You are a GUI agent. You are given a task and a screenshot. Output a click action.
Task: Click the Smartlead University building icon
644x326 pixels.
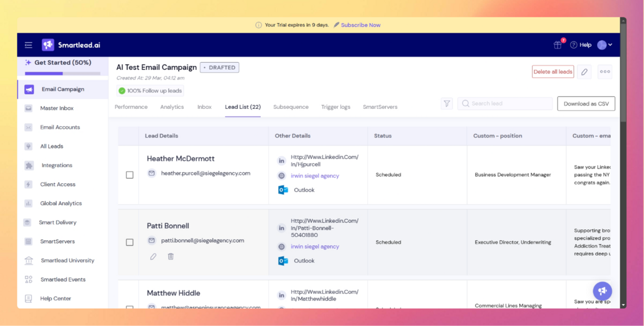[29, 261]
